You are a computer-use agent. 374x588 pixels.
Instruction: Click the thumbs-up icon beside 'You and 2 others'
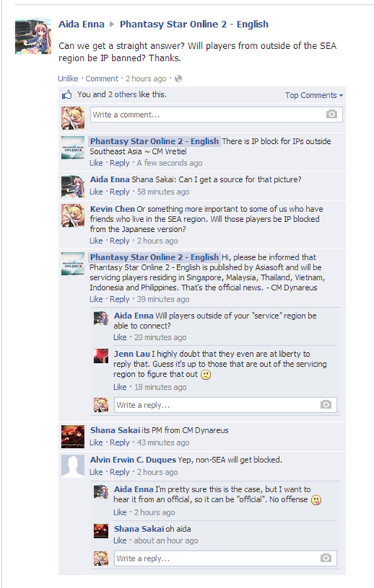click(x=67, y=95)
